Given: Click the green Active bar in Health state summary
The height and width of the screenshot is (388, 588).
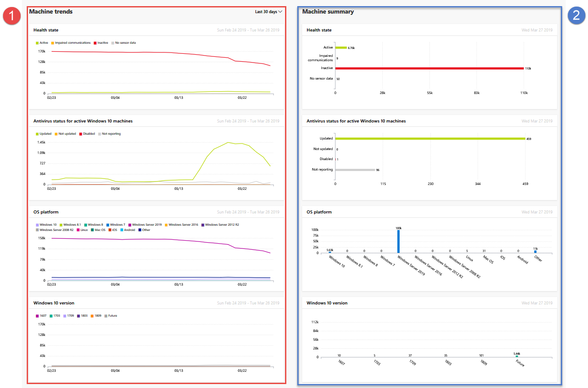Looking at the screenshot, I should pos(341,47).
